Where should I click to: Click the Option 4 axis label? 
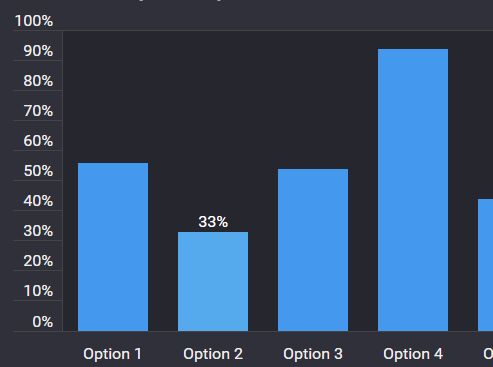pyautogui.click(x=413, y=354)
